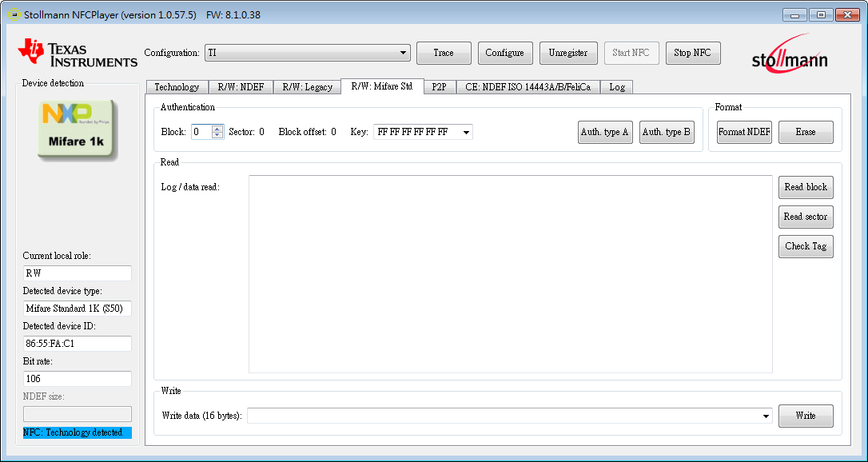Click the Key value FF FF FF FF FF FF
This screenshot has width=868, height=462.
[x=413, y=132]
